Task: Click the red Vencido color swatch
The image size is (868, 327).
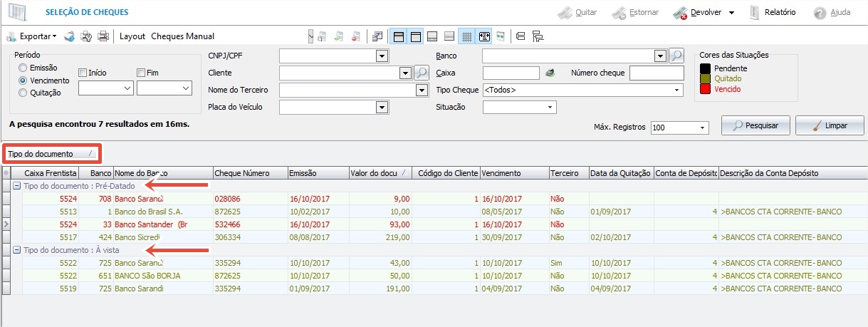Action: (706, 89)
